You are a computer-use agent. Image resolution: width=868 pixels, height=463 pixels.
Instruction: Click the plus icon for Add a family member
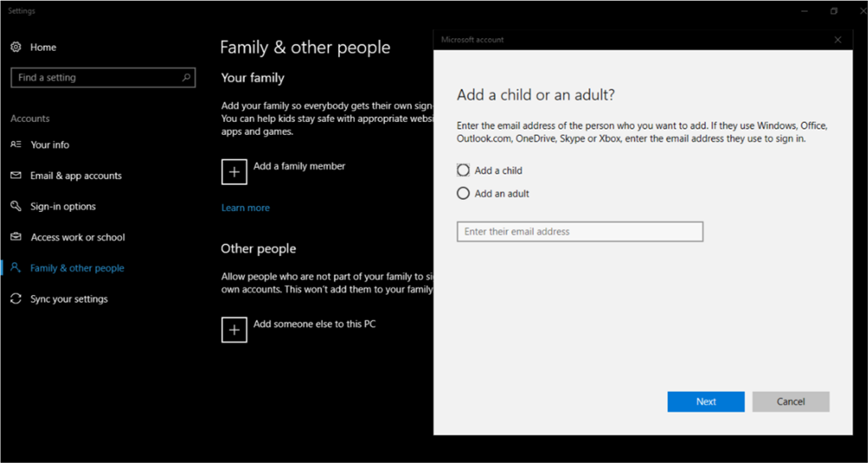[234, 171]
